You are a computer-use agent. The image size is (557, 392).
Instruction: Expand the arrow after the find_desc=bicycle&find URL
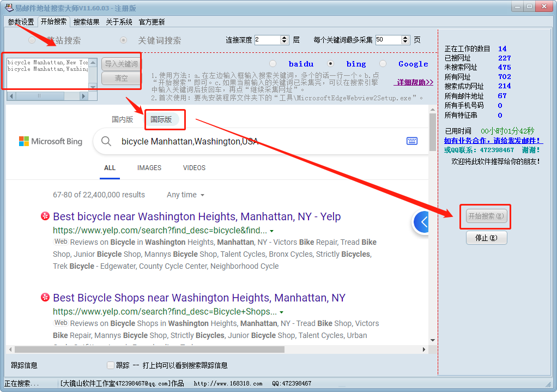(272, 231)
